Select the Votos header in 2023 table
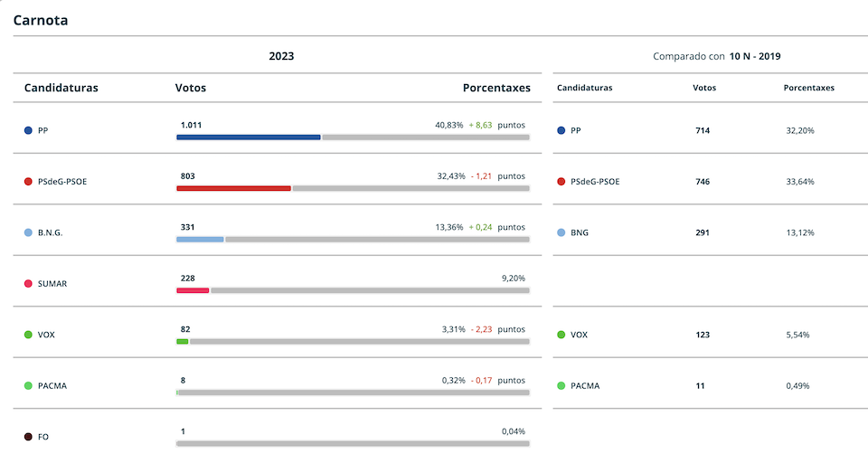This screenshot has width=868, height=454. click(191, 88)
